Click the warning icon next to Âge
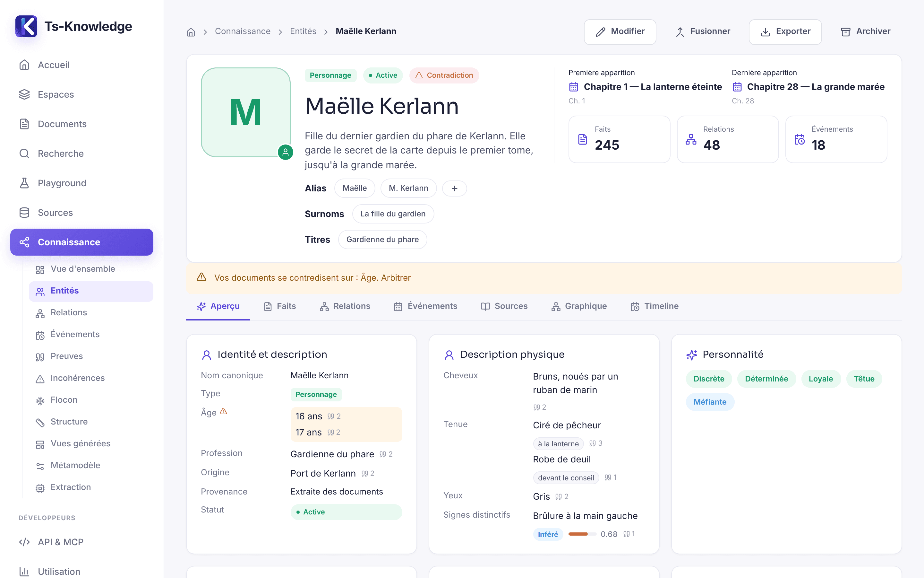The height and width of the screenshot is (578, 924). (x=223, y=411)
